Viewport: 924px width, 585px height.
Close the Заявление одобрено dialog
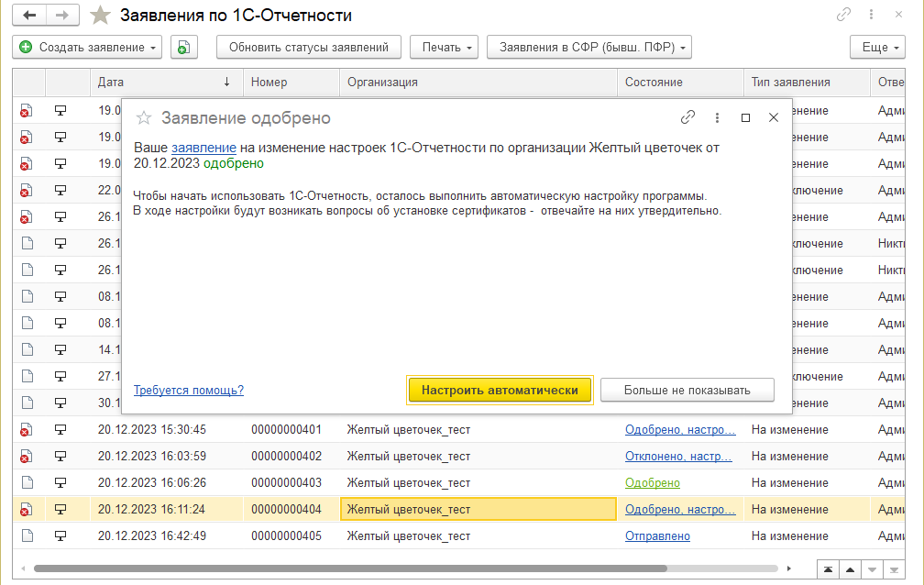774,118
